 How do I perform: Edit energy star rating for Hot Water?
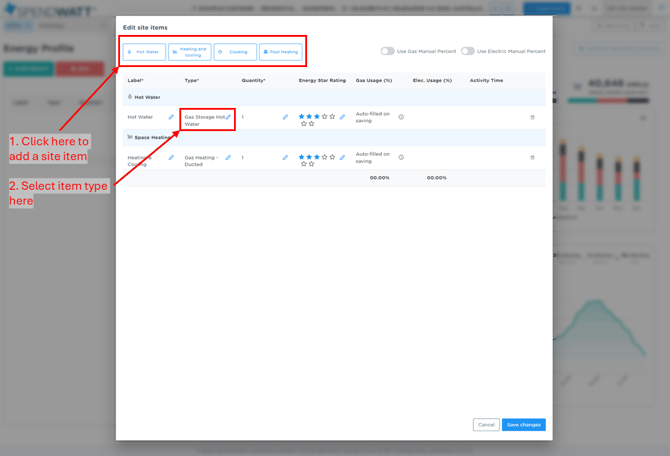coord(342,117)
